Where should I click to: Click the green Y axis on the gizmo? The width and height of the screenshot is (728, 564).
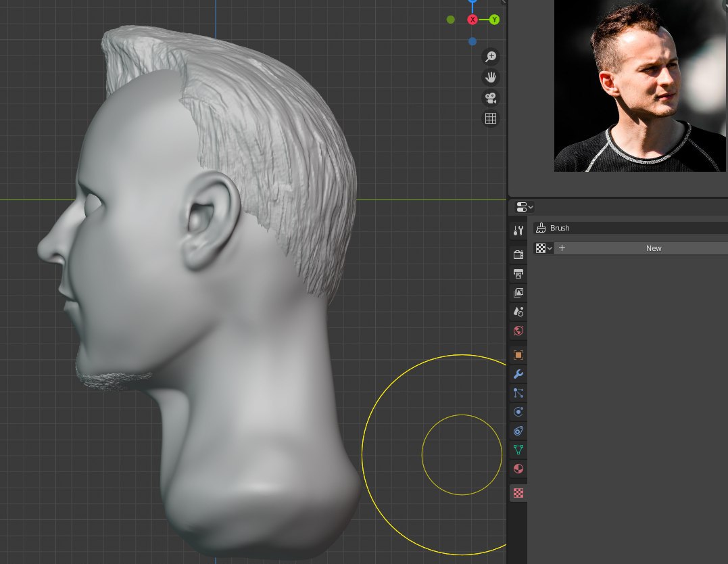494,20
